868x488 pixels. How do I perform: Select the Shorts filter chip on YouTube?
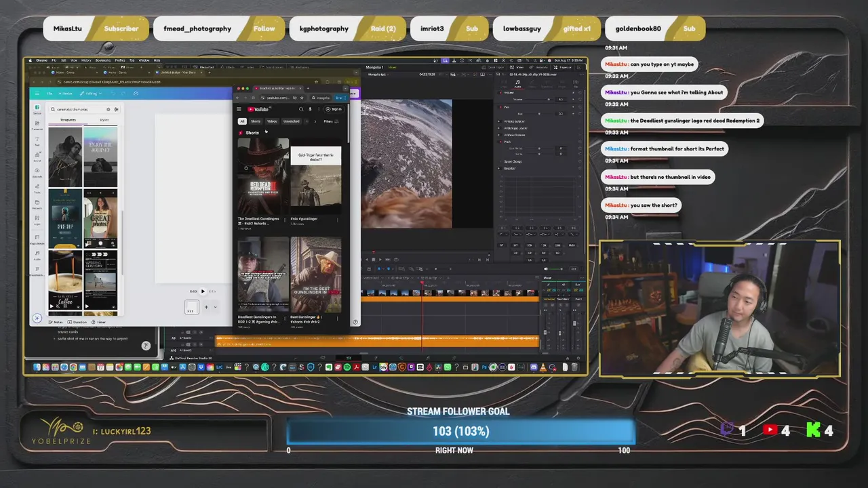point(256,121)
